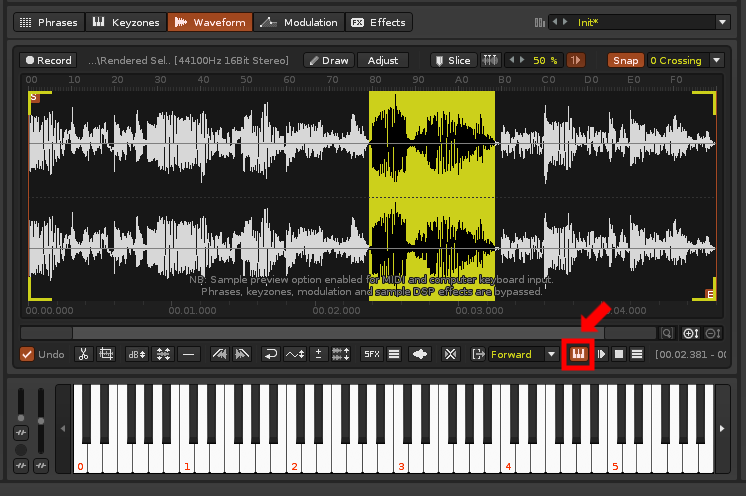Click the loop mode icon before Forward
Screen dimensions: 746x496
coord(478,354)
